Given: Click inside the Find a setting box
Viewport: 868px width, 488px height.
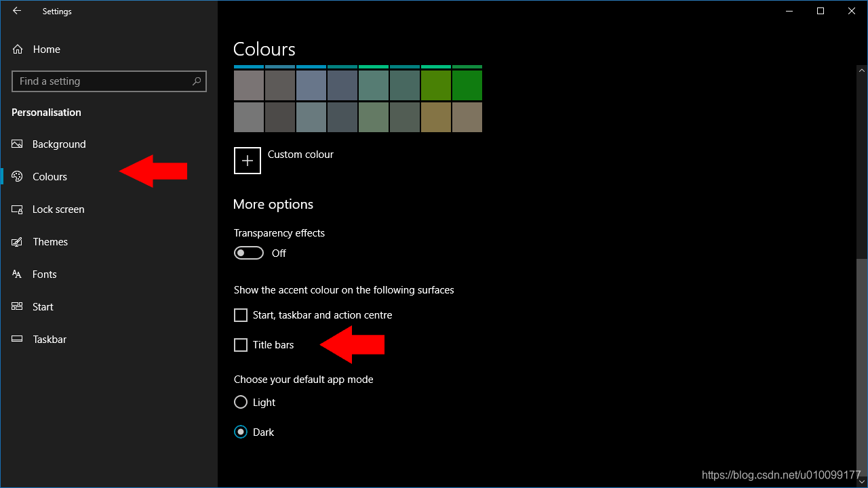Looking at the screenshot, I should (109, 81).
